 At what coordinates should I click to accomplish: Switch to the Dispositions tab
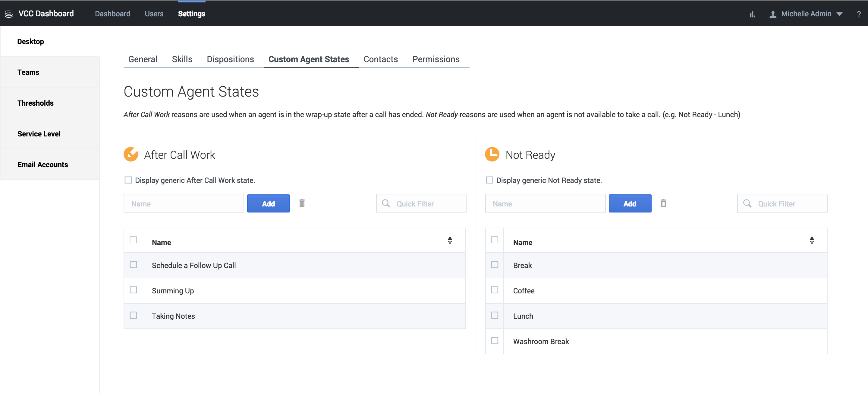point(230,59)
